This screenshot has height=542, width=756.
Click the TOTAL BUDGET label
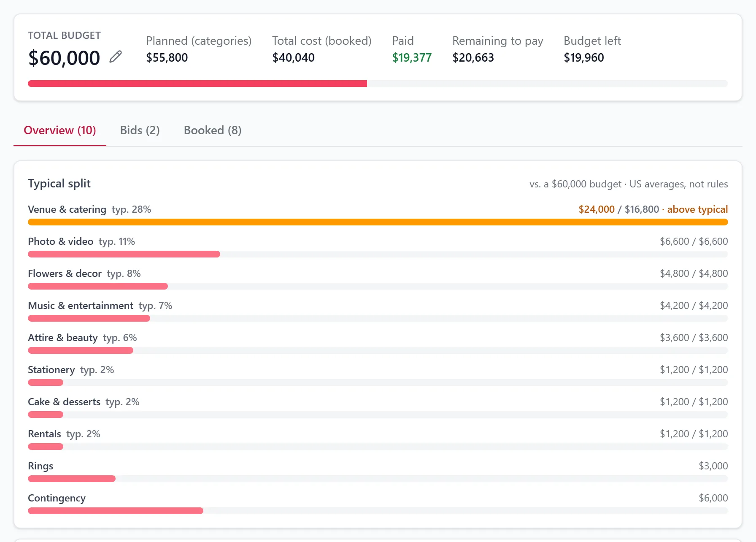[64, 35]
